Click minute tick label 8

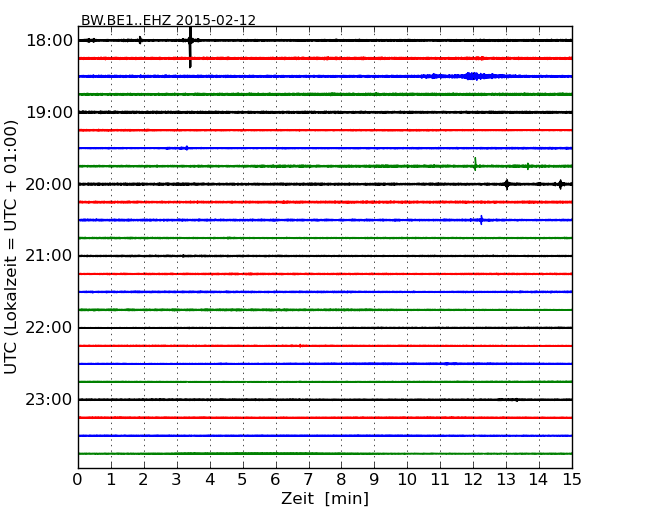[342, 480]
